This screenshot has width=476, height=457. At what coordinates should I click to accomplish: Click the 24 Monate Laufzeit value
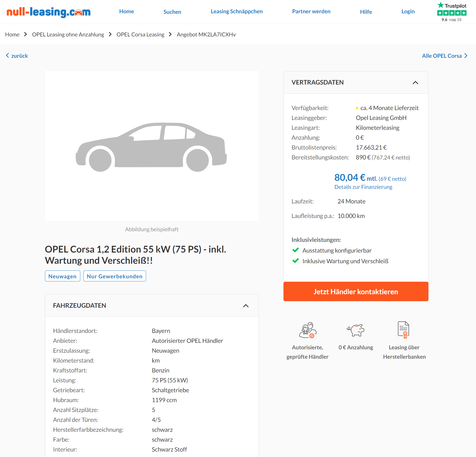coord(351,201)
